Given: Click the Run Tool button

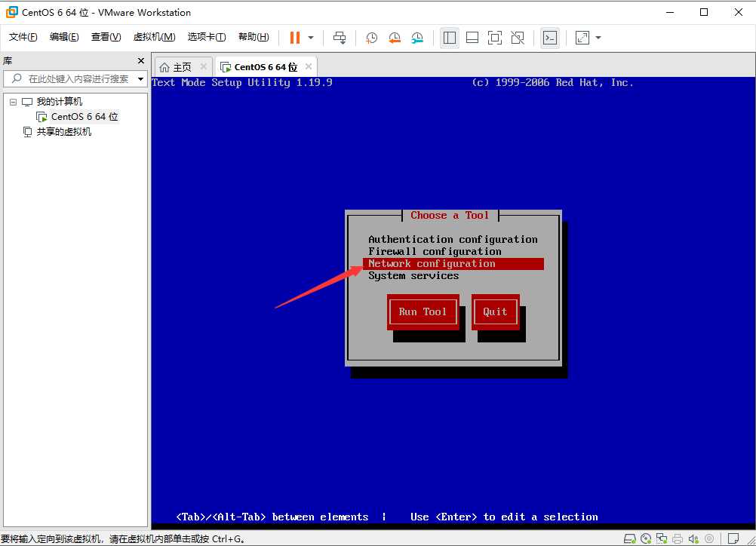Looking at the screenshot, I should [x=423, y=311].
